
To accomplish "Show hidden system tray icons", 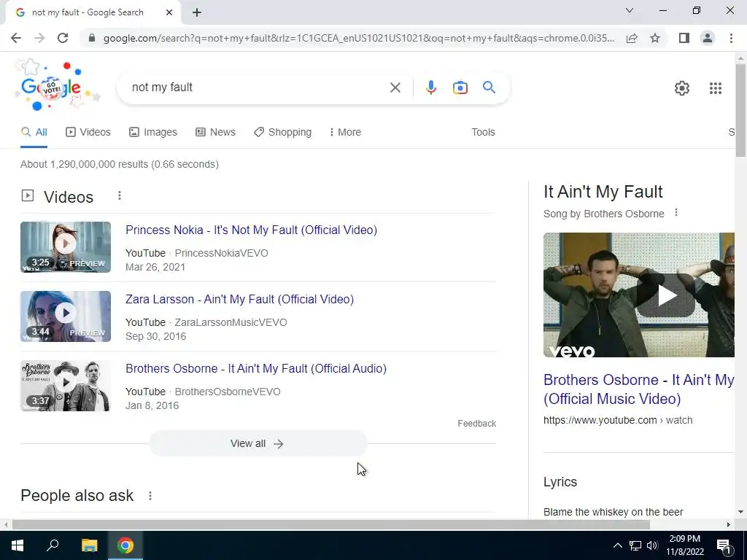I will tap(617, 545).
